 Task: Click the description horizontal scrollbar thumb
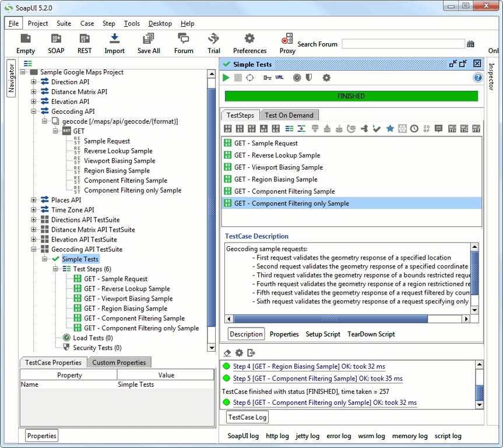click(x=330, y=319)
